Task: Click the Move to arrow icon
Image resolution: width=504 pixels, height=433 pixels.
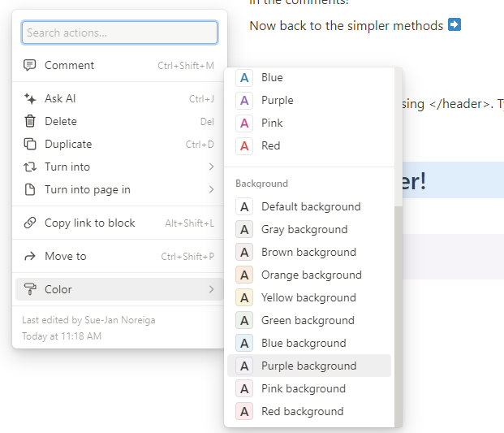Action: [x=30, y=256]
